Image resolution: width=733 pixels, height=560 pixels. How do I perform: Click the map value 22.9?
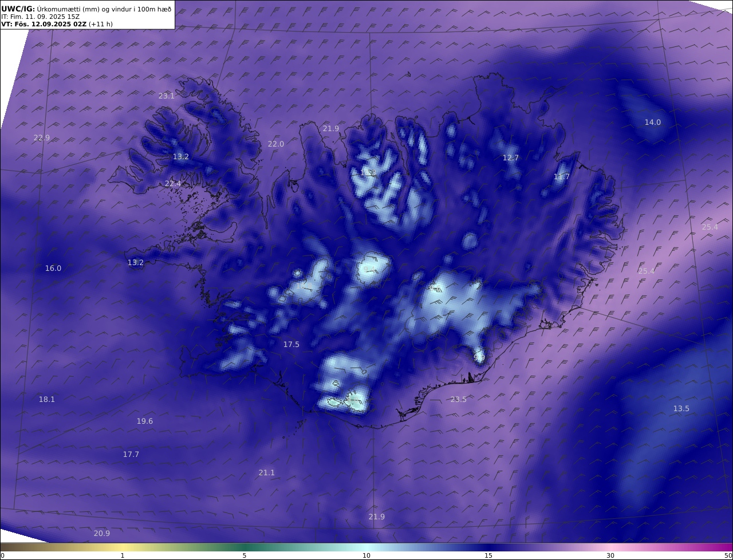(42, 138)
